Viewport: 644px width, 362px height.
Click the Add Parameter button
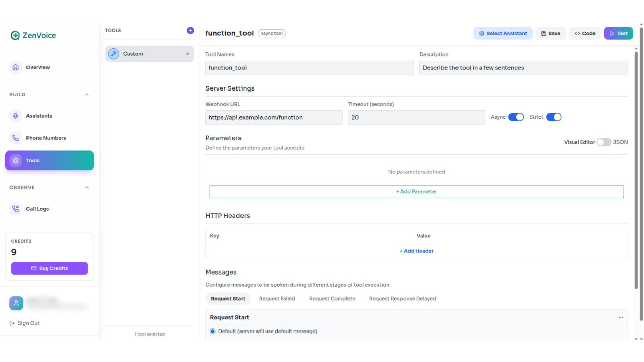click(416, 192)
